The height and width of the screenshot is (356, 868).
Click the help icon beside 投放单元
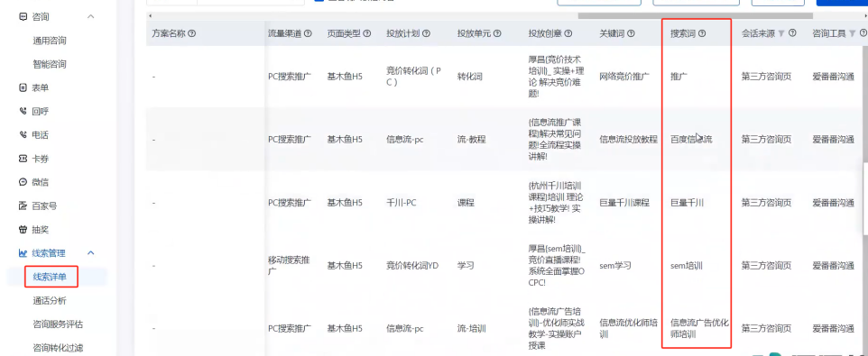(497, 33)
